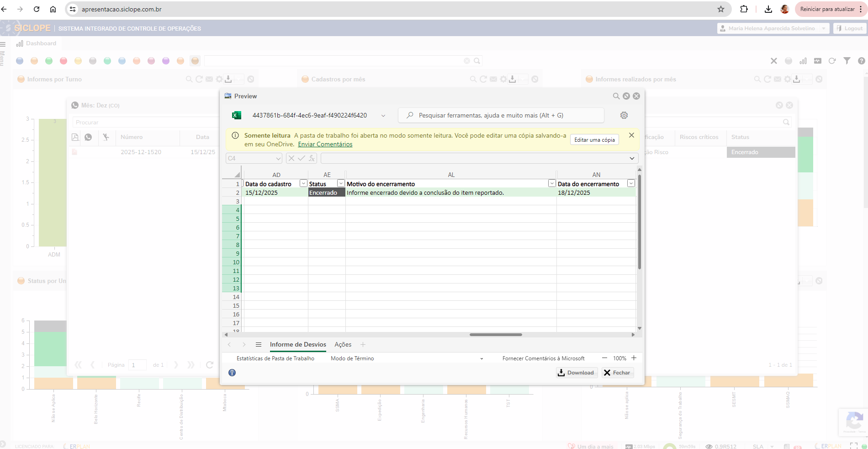
Task: Add a new sheet with plus icon
Action: pyautogui.click(x=363, y=345)
